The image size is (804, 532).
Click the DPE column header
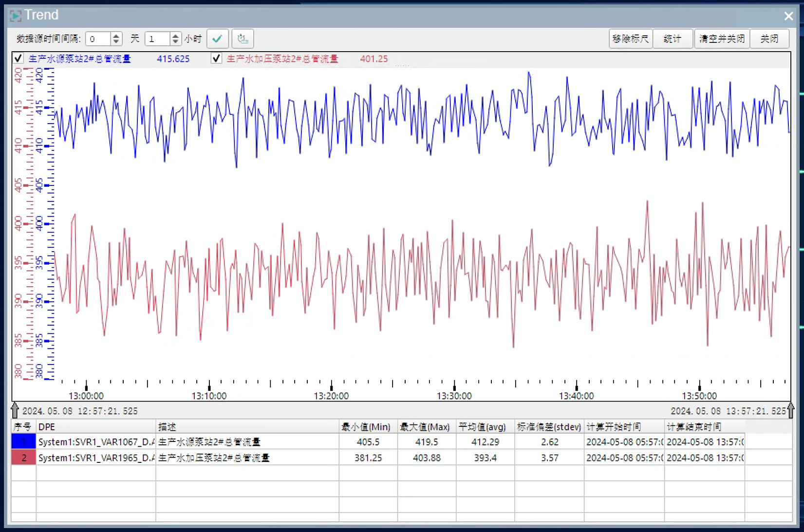pyautogui.click(x=96, y=427)
